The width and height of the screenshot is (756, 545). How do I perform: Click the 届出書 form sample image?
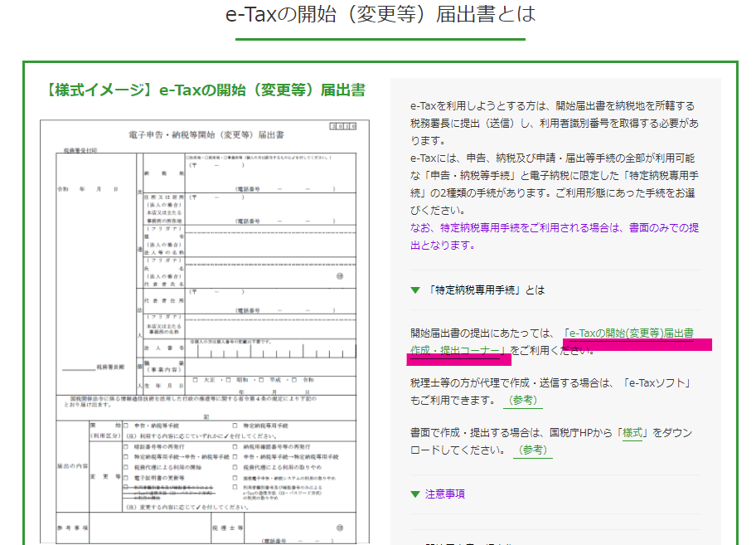pos(205,332)
